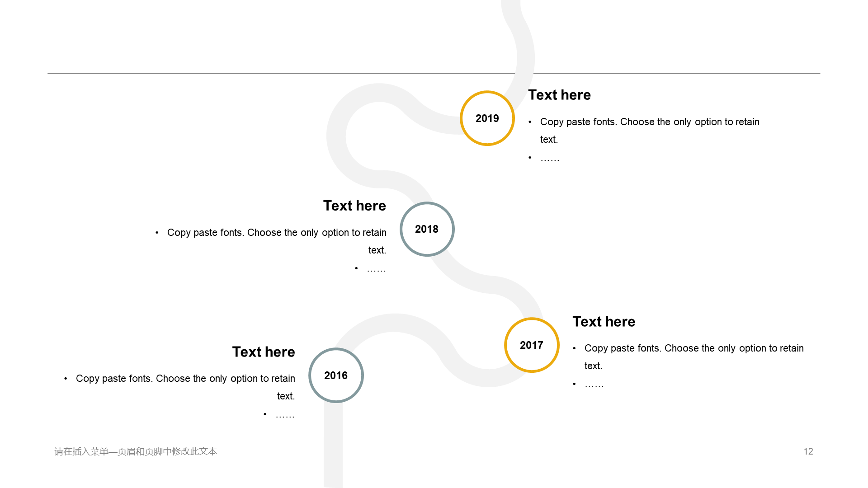Click the ellipsis bullet under the 2019 text
Viewport: 868px width, 488px height.
click(550, 158)
